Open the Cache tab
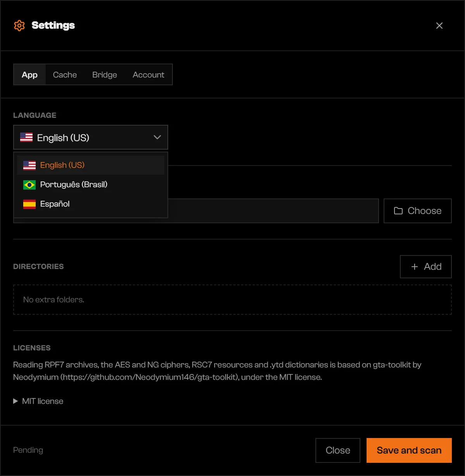This screenshot has width=465, height=476. 65,75
